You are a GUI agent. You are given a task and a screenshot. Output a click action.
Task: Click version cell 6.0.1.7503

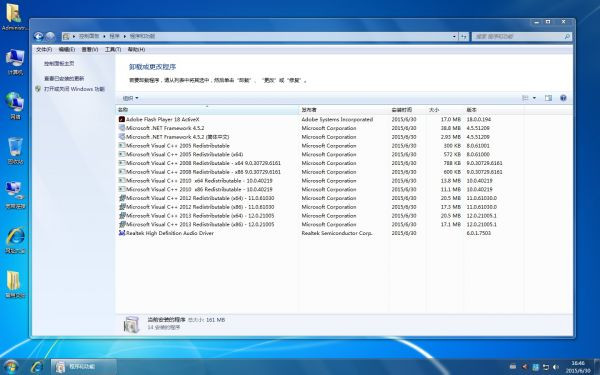point(478,233)
